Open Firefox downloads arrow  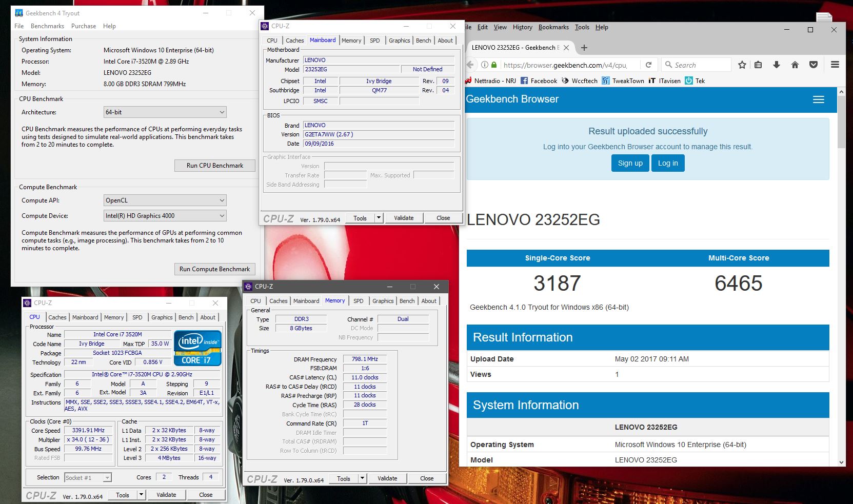tap(776, 65)
